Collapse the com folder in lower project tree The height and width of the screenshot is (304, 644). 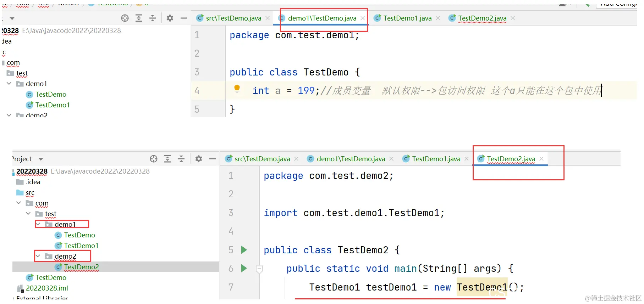coord(18,203)
